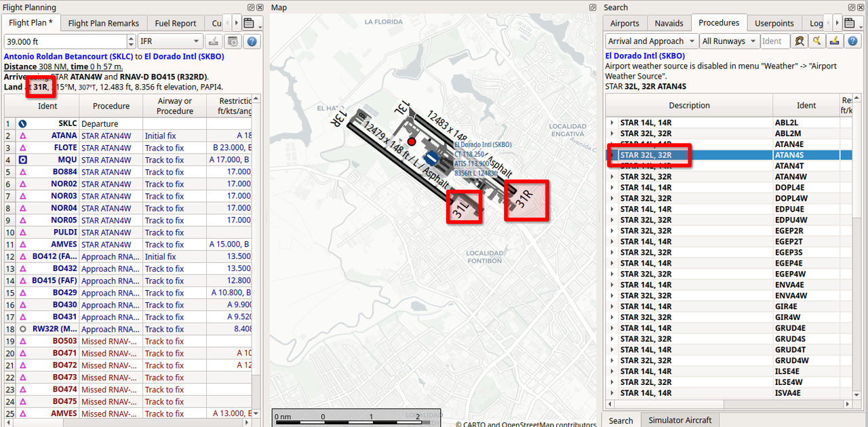The width and height of the screenshot is (868, 427).
Task: Expand the ENVA4W STAR row
Action: coord(612,296)
